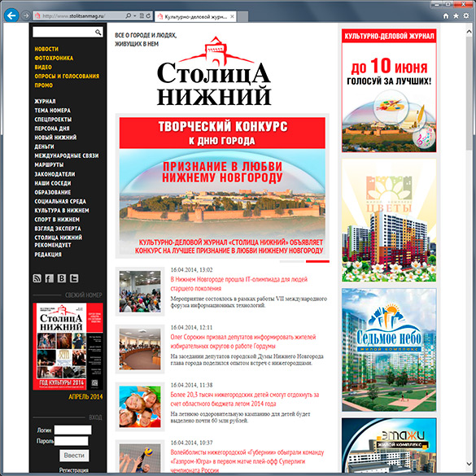Screen dimensions: 476x476
Task: Go back with the browser Back arrow
Action: pyautogui.click(x=11, y=15)
